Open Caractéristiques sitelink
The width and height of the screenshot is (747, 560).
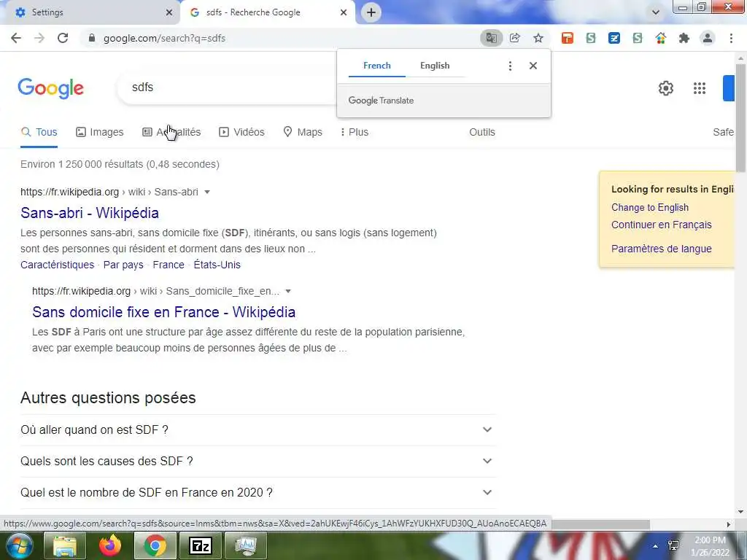[57, 265]
